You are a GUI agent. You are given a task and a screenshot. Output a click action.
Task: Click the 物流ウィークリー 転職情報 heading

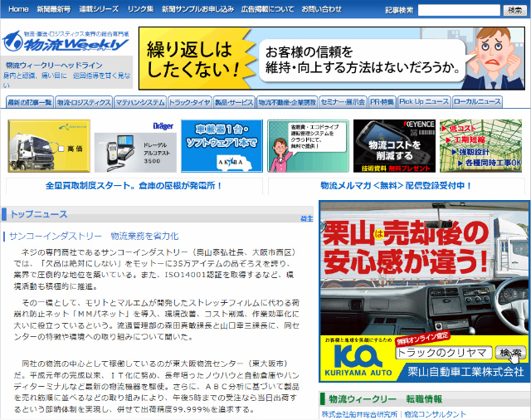[x=385, y=399]
